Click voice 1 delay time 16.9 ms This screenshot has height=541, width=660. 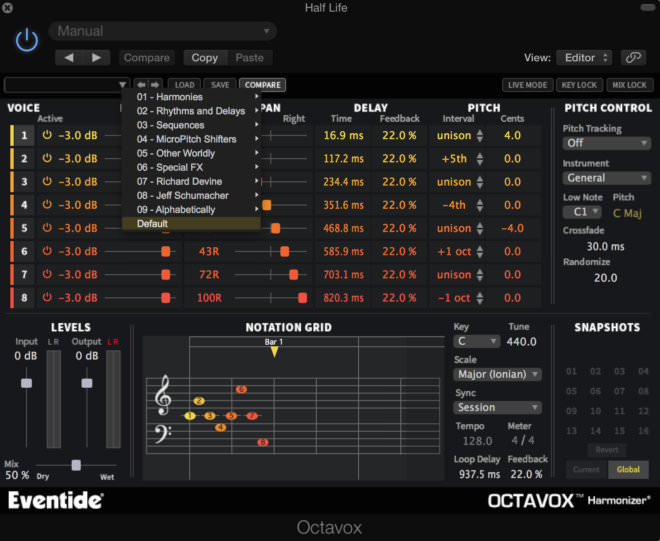click(343, 135)
